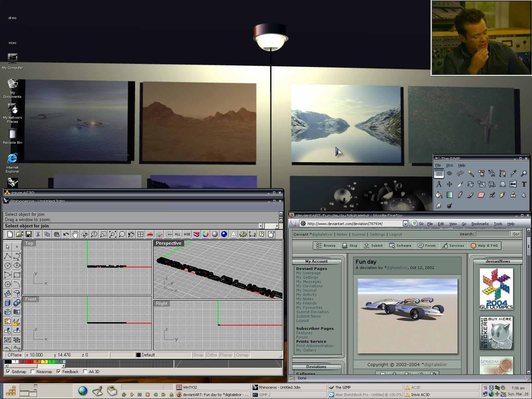Click Rhino Undo arrow icon
Viewport: 532px width, 399px height.
point(66,234)
